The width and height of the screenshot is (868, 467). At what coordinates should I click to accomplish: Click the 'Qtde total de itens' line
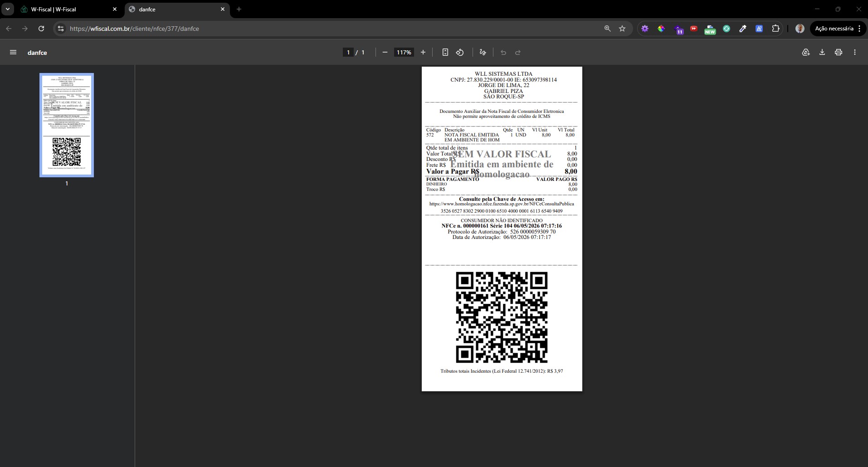click(502, 148)
